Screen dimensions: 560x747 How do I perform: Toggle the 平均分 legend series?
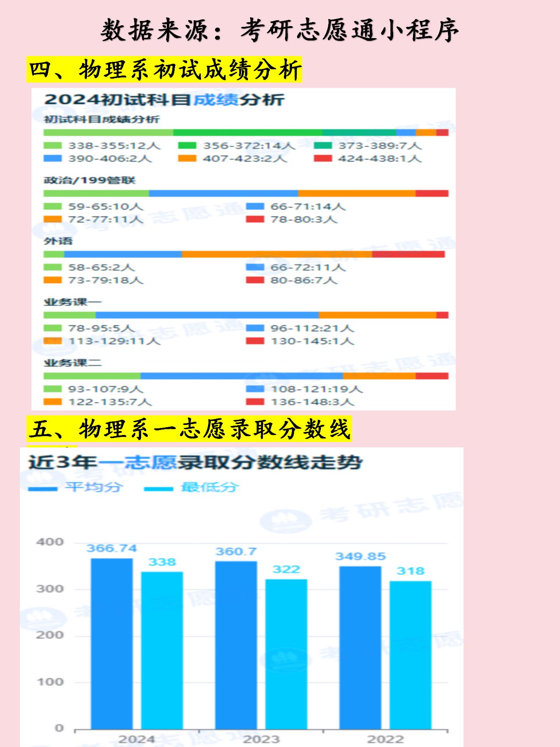(x=75, y=487)
